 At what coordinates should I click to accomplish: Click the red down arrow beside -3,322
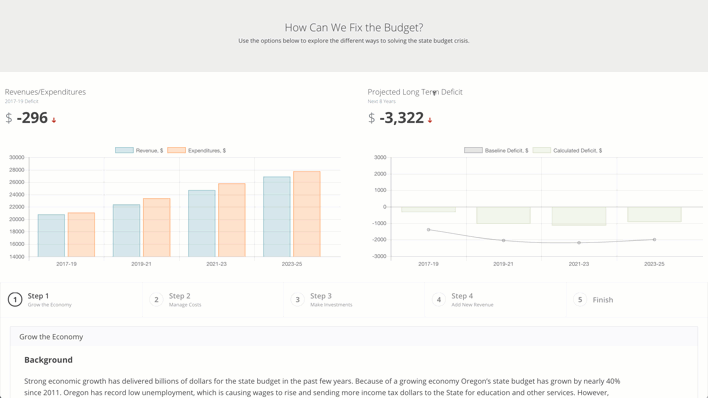pos(430,120)
